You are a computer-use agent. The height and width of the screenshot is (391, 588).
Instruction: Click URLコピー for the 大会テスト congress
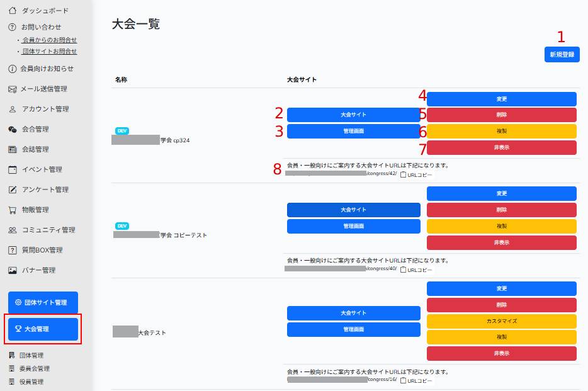click(x=417, y=380)
